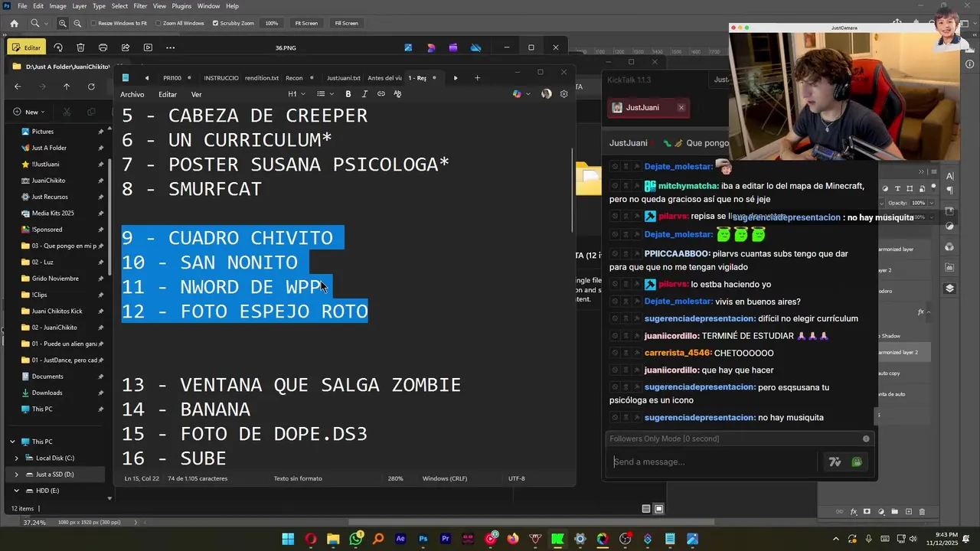Click the 7TV emote button in KickTalk

coord(835,462)
